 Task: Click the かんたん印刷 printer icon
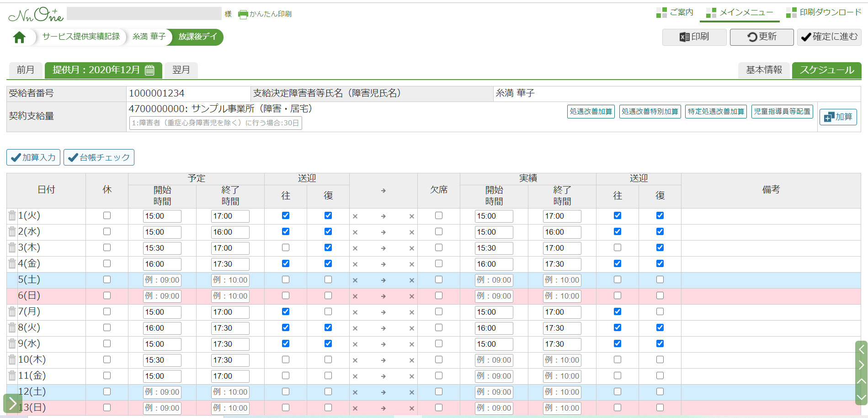click(243, 14)
